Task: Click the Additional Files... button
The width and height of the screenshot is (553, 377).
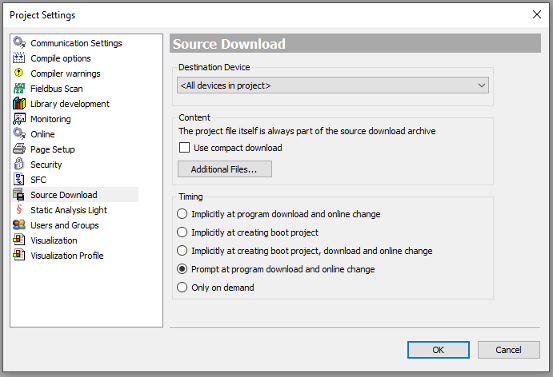Action: tap(225, 169)
